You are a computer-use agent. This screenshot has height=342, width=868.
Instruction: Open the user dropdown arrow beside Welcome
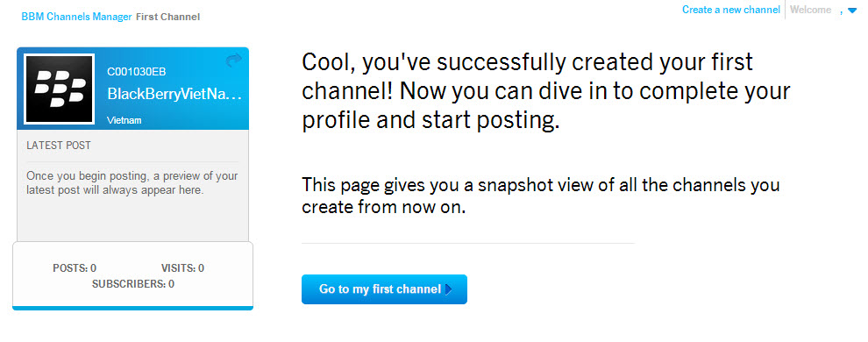(x=852, y=10)
